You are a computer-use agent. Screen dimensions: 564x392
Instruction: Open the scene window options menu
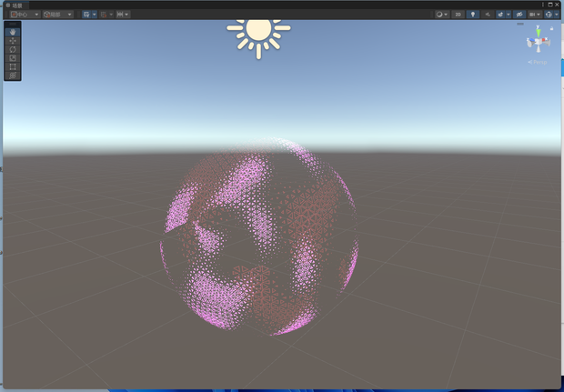click(x=543, y=5)
